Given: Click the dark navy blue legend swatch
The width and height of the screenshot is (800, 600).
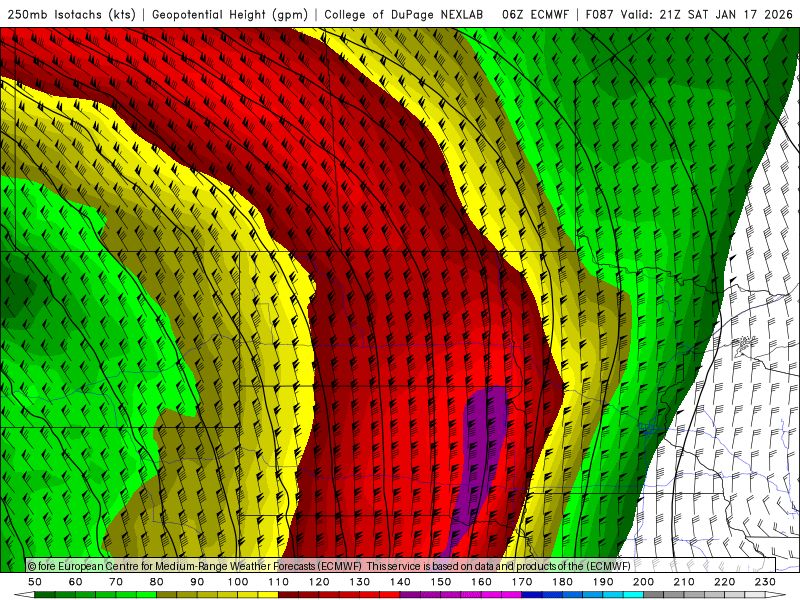Looking at the screenshot, I should coord(532,595).
